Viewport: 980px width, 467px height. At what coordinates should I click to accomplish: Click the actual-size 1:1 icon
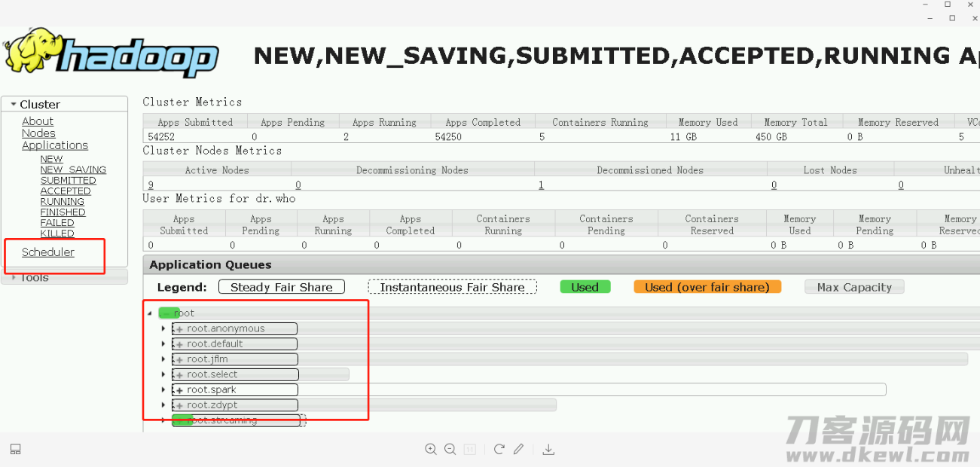[x=470, y=450]
